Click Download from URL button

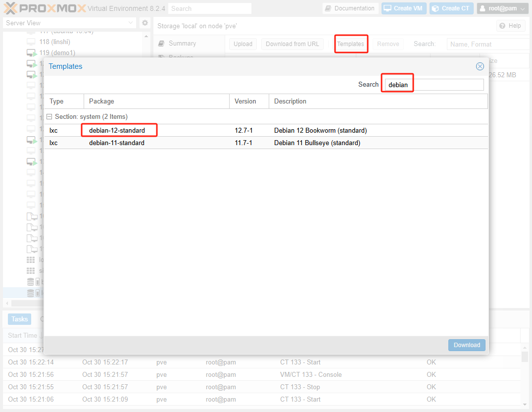tap(292, 44)
